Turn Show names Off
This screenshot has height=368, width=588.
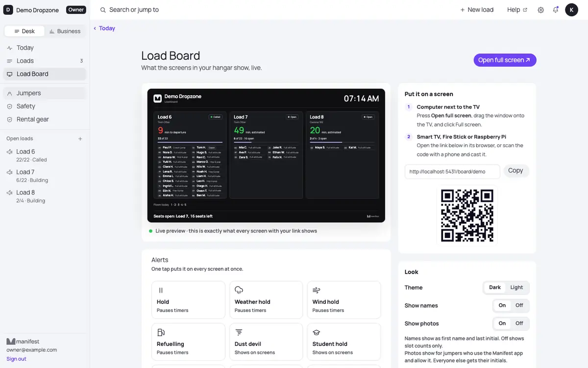pos(519,305)
